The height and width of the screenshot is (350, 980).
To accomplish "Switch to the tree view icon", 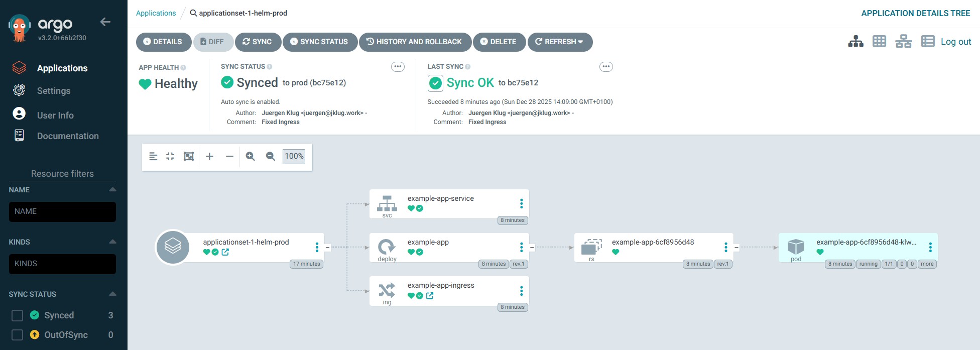I will pyautogui.click(x=855, y=42).
